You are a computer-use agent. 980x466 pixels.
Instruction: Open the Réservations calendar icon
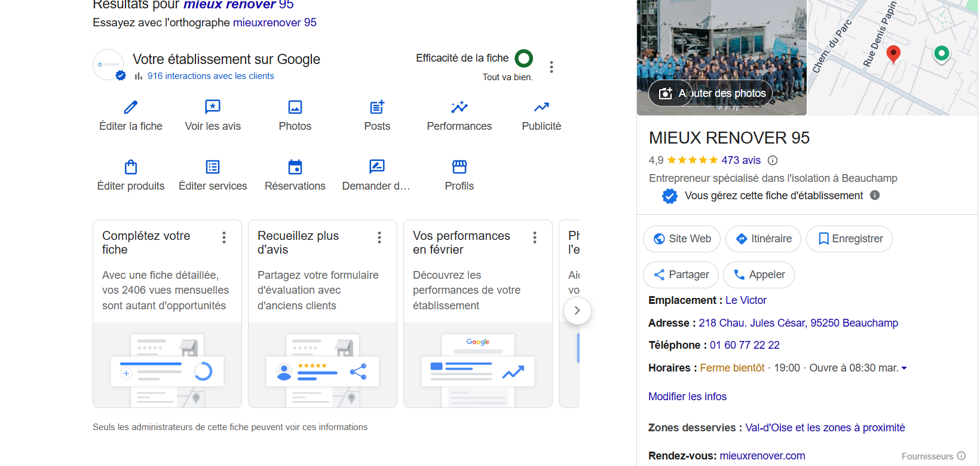(x=295, y=167)
